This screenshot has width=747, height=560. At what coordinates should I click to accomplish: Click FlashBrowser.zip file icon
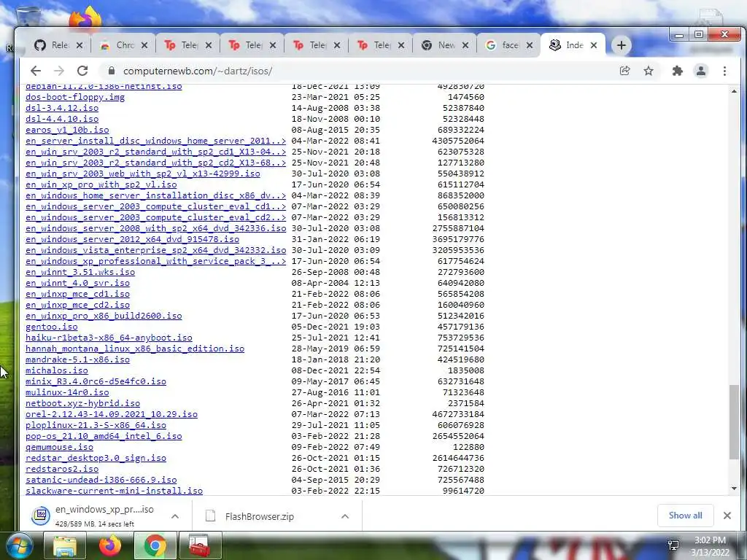coord(211,516)
